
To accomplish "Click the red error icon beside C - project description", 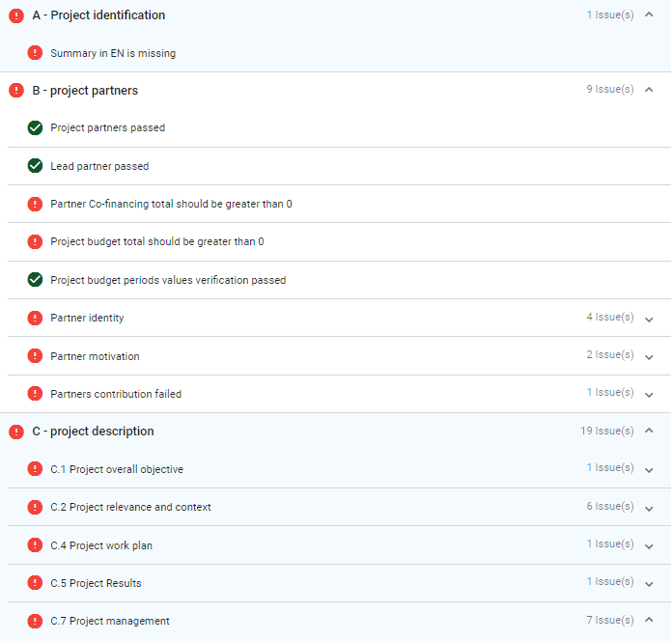I will coord(16,432).
